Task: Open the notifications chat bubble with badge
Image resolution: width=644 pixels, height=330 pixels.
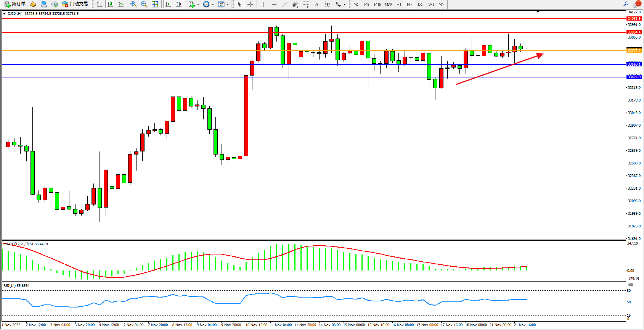Action: click(x=636, y=4)
